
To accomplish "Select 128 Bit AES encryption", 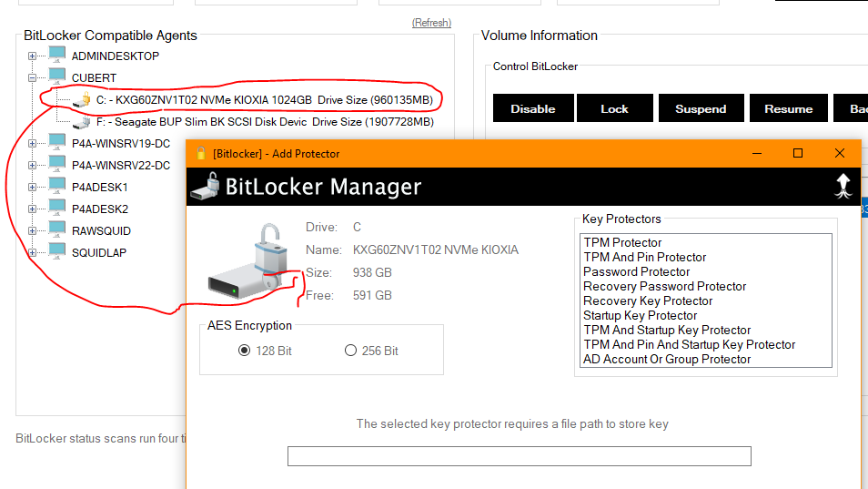I will 244,351.
